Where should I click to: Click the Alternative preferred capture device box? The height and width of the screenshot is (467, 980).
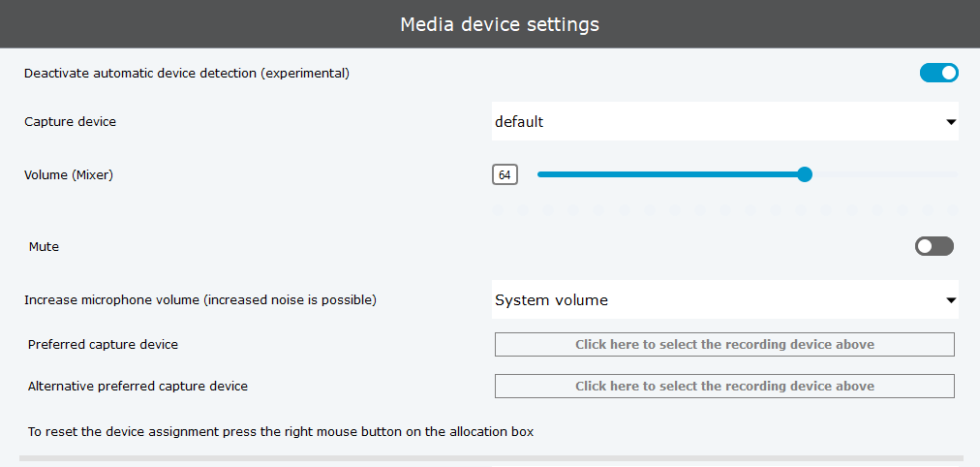pos(724,386)
